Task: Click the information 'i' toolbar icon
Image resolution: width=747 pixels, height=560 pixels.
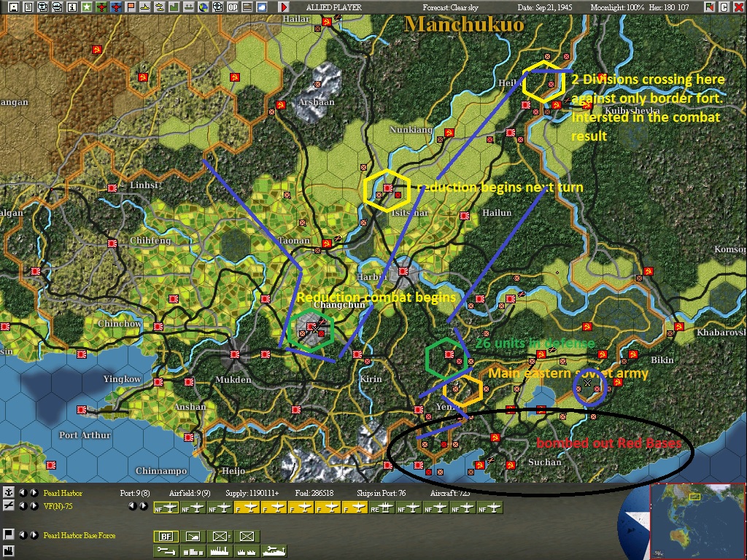Action: (72, 7)
